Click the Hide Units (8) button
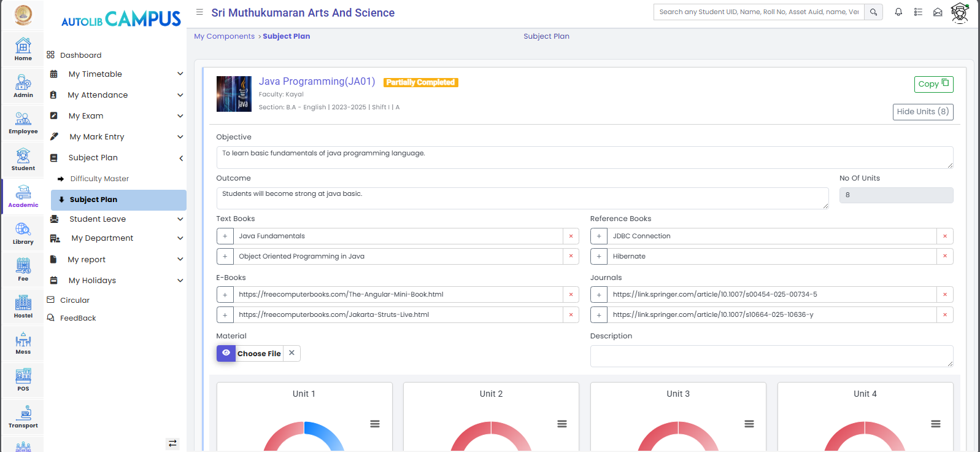Viewport: 980px width, 452px height. click(922, 112)
